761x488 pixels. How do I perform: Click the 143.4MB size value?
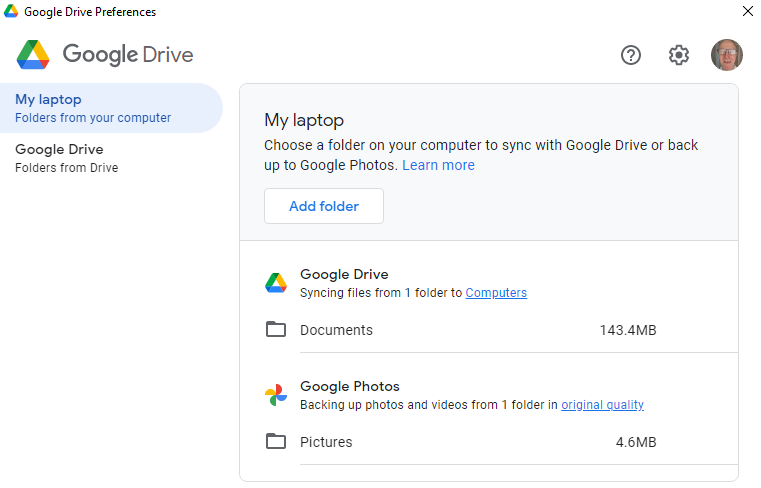(628, 330)
